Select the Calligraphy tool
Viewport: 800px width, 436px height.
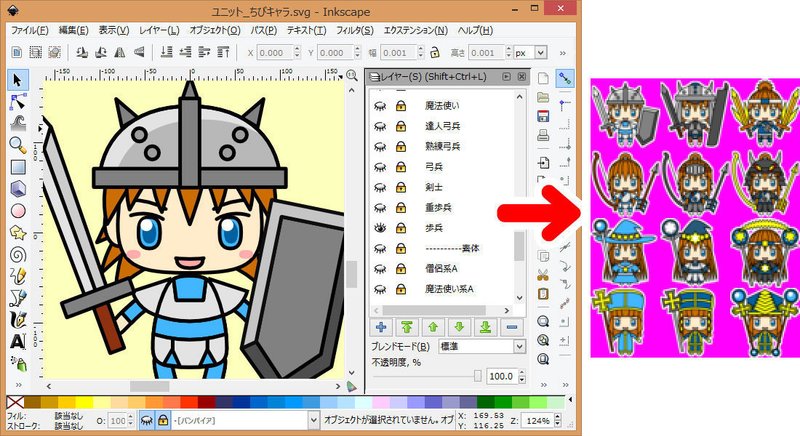pos(18,319)
